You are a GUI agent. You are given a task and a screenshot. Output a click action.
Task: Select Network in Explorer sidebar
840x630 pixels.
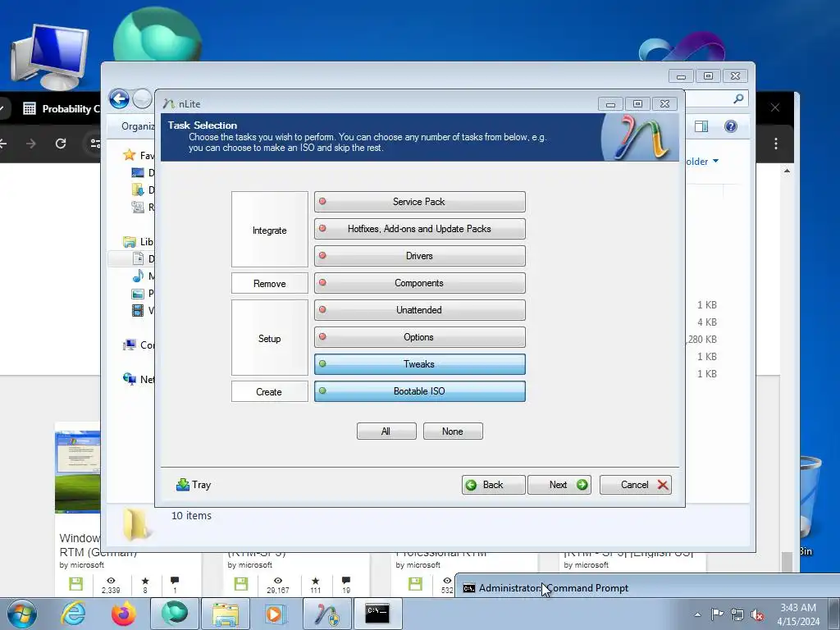pyautogui.click(x=139, y=379)
